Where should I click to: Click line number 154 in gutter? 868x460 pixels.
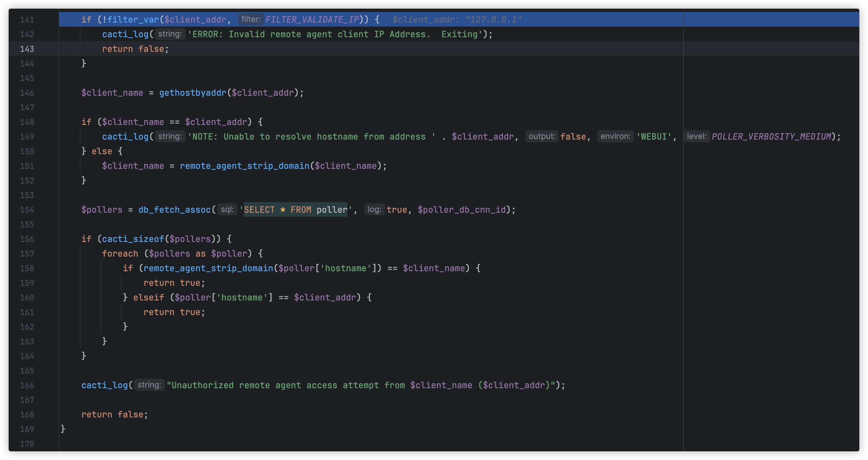[27, 210]
